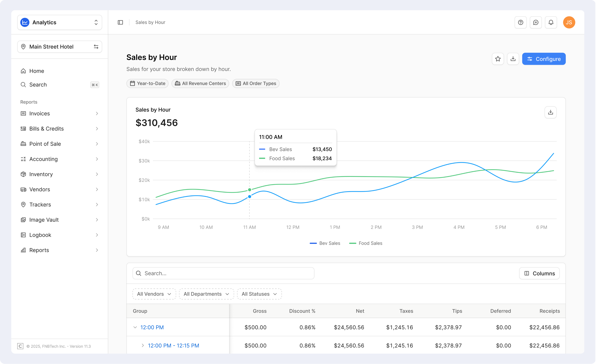Viewport: 596px width, 364px height.
Task: Change the Year-to-Date filter
Action: tap(147, 83)
